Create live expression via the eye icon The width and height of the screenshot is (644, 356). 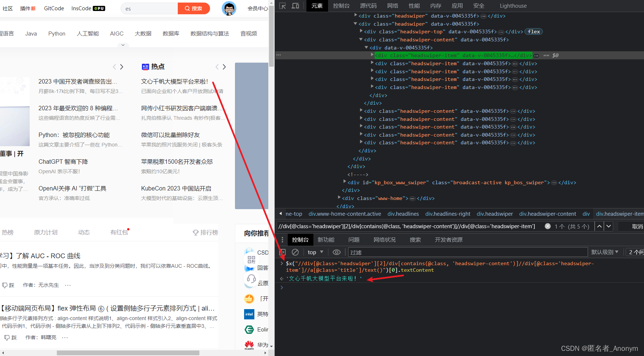point(336,252)
